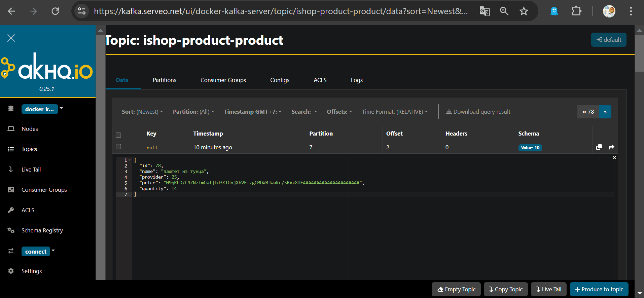The image size is (644, 298).
Task: Switch to the Consumer Groups tab
Action: coord(223,80)
